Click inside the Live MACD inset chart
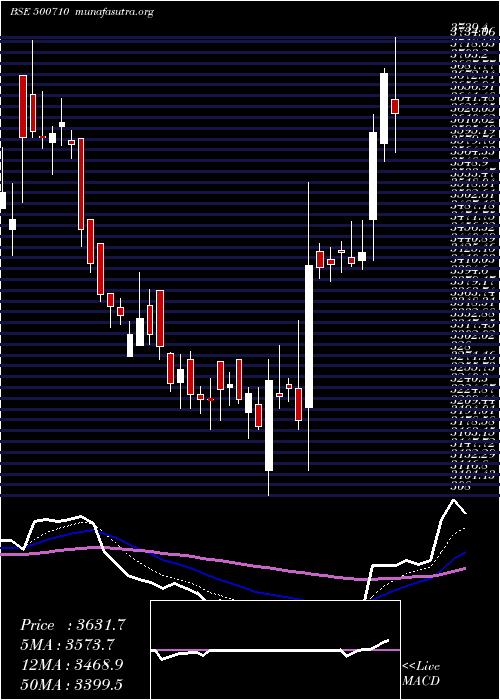 [x=275, y=650]
